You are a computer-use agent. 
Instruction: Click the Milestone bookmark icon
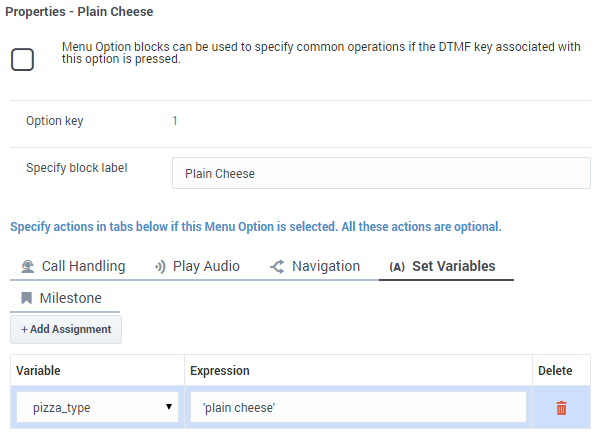coord(26,298)
